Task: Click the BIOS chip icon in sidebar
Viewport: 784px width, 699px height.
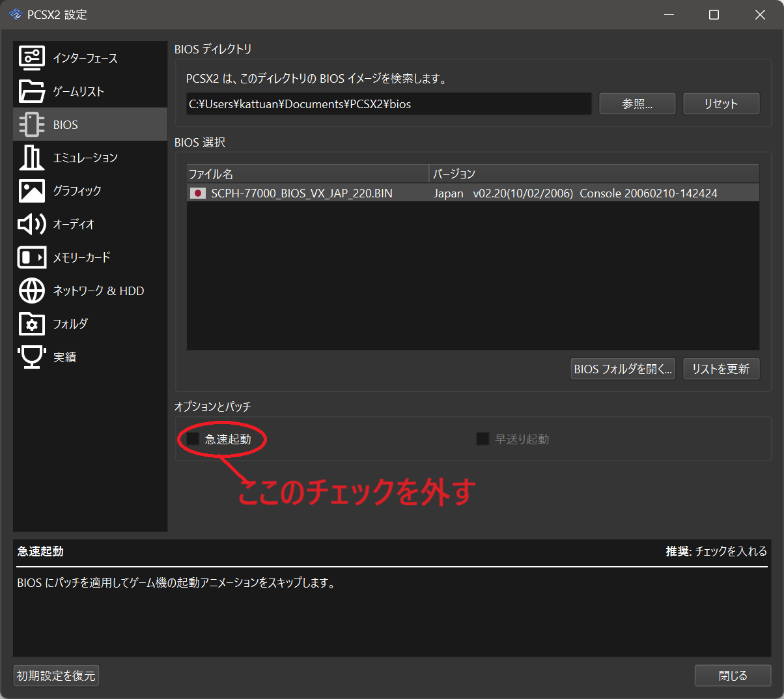Action: (x=32, y=124)
